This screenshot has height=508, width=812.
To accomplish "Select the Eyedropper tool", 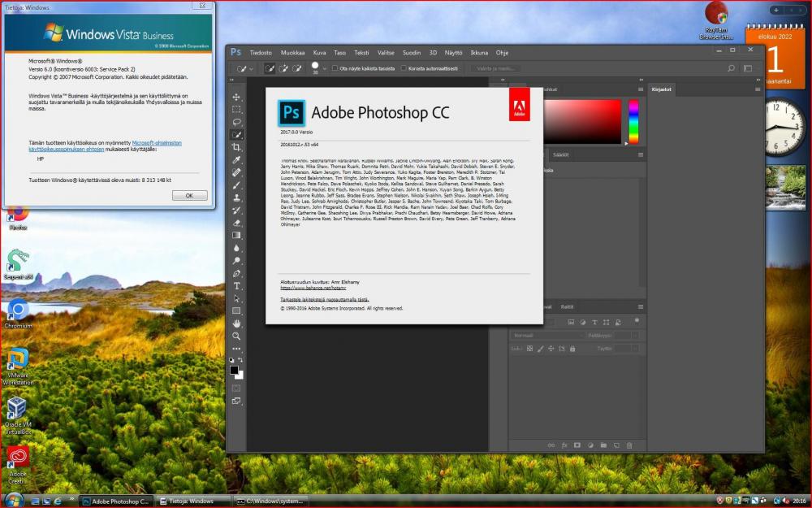I will point(237,160).
